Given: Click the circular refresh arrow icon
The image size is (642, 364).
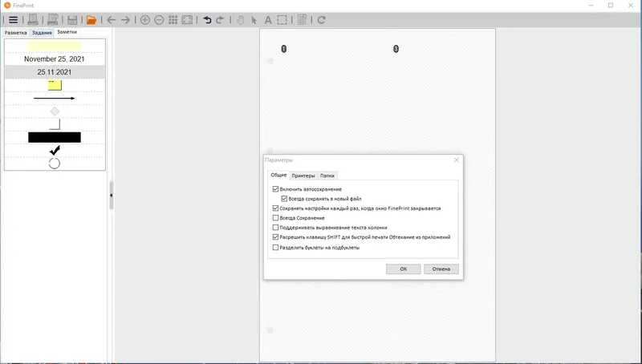Looking at the screenshot, I should 322,19.
